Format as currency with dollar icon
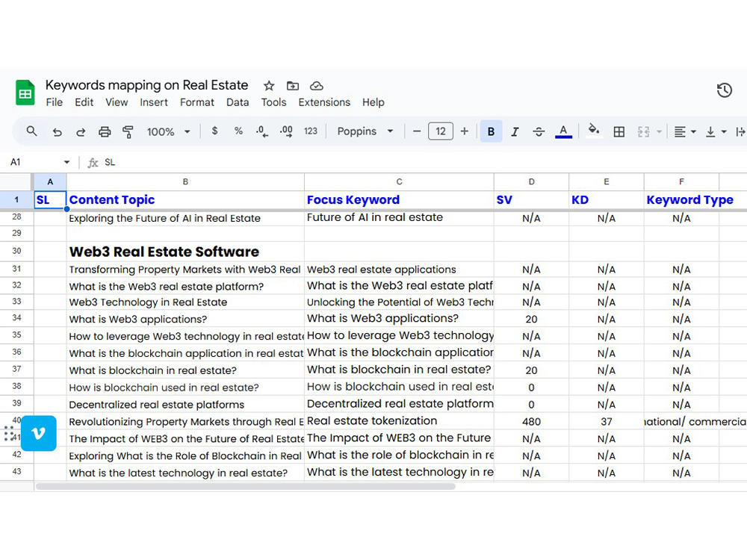Image resolution: width=747 pixels, height=560 pixels. point(215,131)
